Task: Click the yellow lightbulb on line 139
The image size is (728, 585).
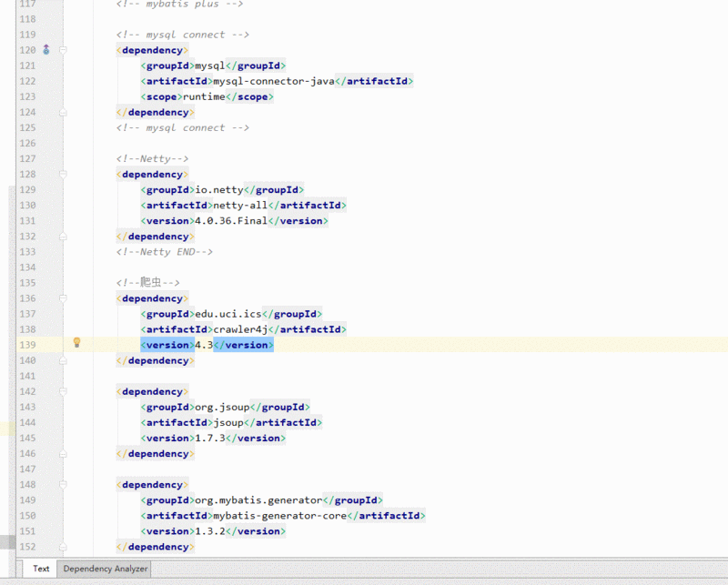Action: (x=77, y=343)
